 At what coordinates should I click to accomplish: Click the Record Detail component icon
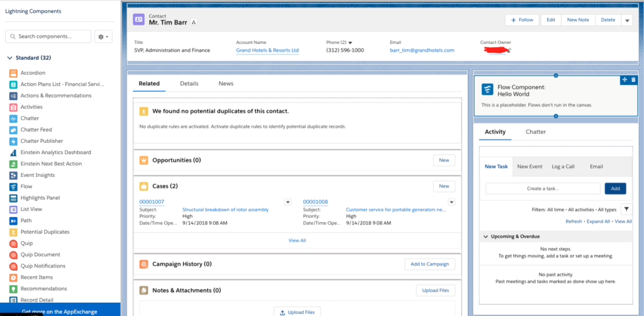(13, 300)
